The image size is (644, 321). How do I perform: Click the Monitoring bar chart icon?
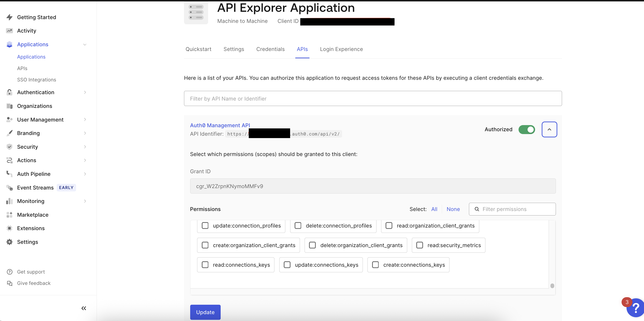[x=9, y=201]
